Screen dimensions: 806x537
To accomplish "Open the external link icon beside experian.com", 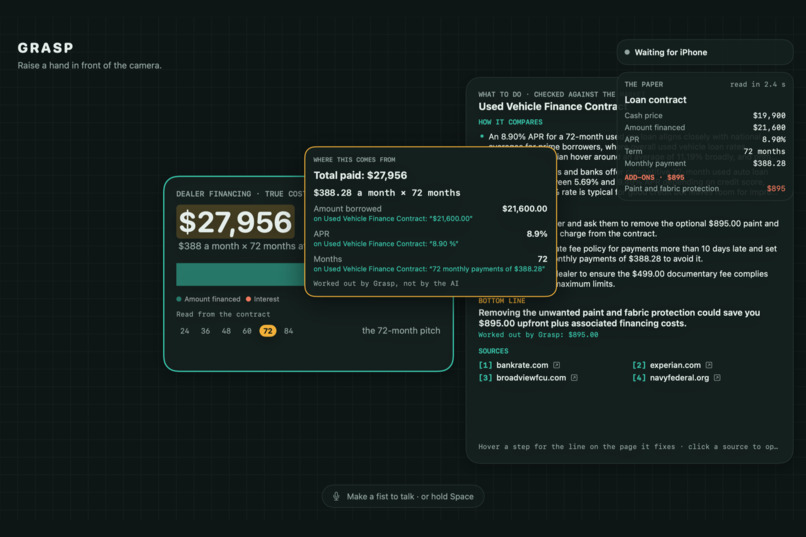I will pyautogui.click(x=709, y=365).
